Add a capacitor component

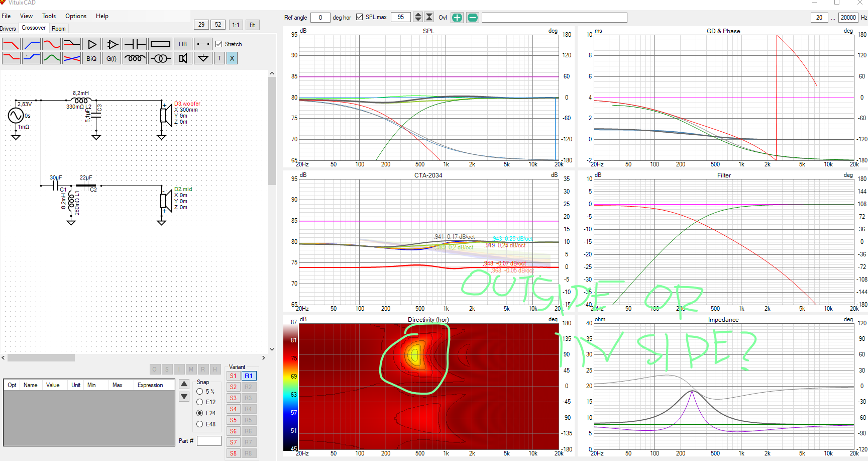pyautogui.click(x=135, y=44)
